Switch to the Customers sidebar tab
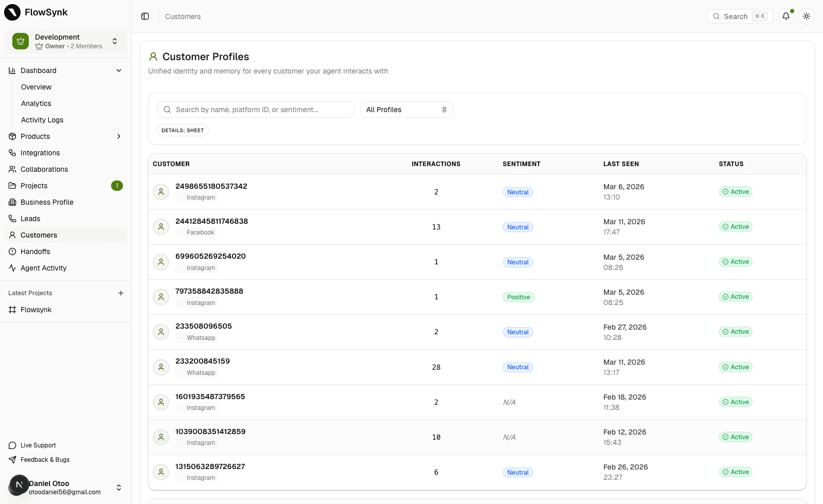 (x=38, y=235)
